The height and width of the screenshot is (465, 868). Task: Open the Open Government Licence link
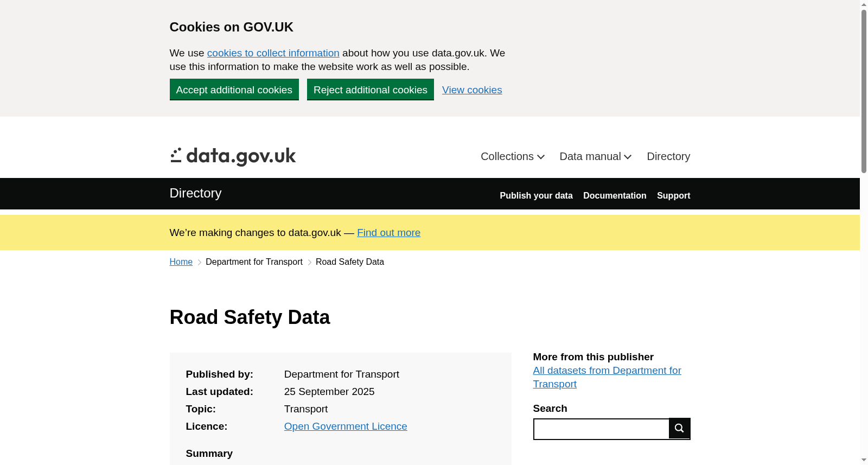(x=346, y=426)
